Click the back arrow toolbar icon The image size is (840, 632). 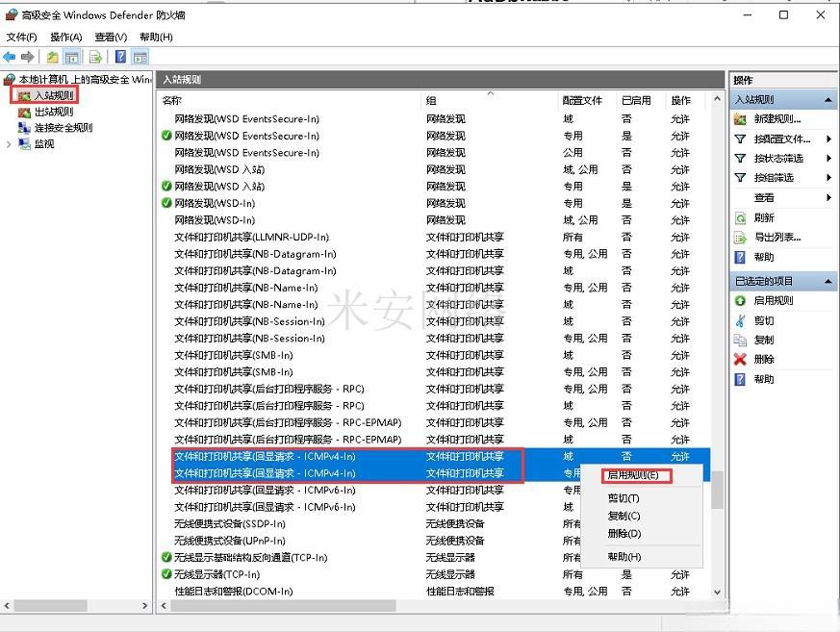[x=10, y=57]
